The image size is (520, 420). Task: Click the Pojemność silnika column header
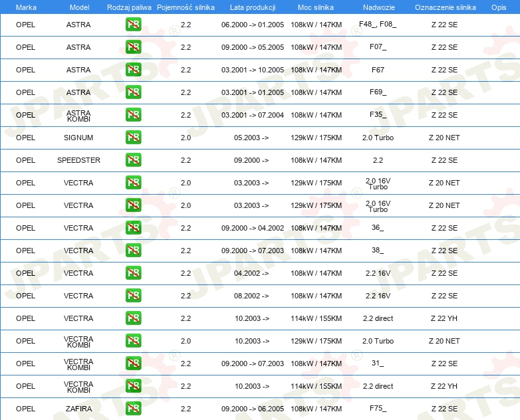coord(186,7)
